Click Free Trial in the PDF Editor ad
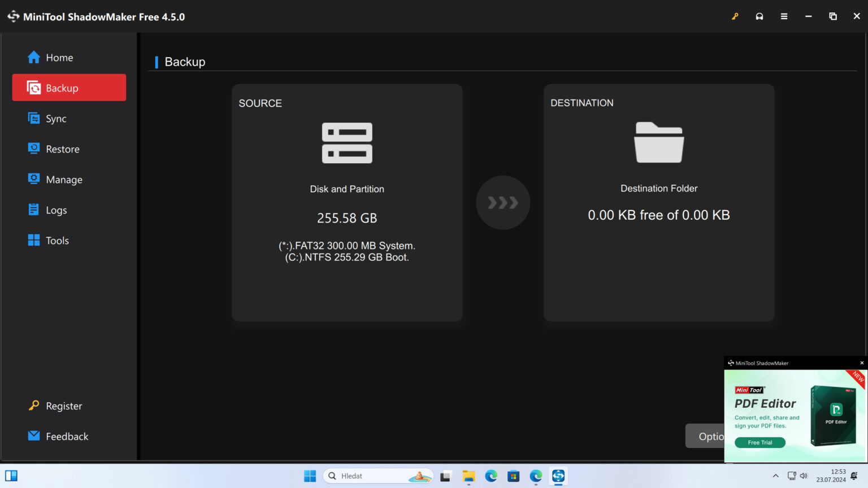Viewport: 868px width, 488px height. (x=759, y=442)
